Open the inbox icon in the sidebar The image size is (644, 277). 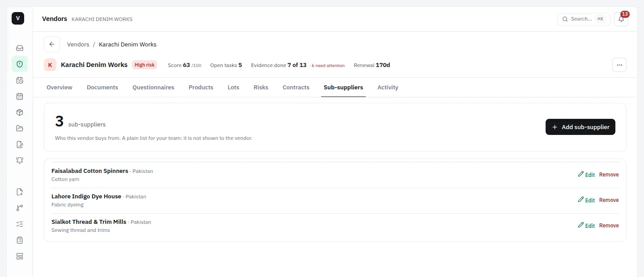pos(20,48)
